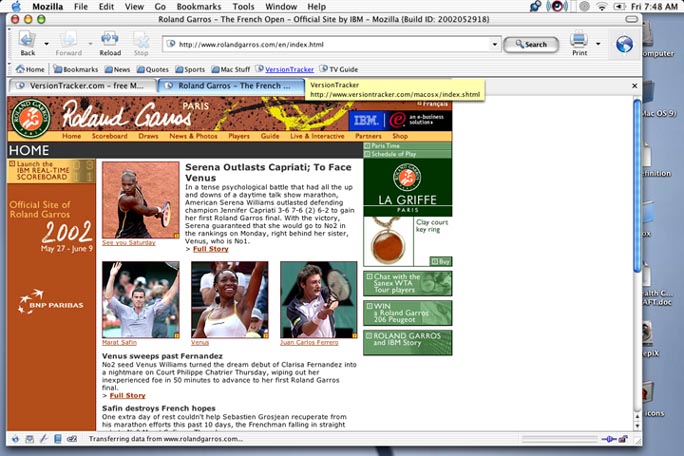Viewport: 684px width, 456px height.
Task: Click the scrollbar down arrow
Action: pyautogui.click(x=637, y=426)
